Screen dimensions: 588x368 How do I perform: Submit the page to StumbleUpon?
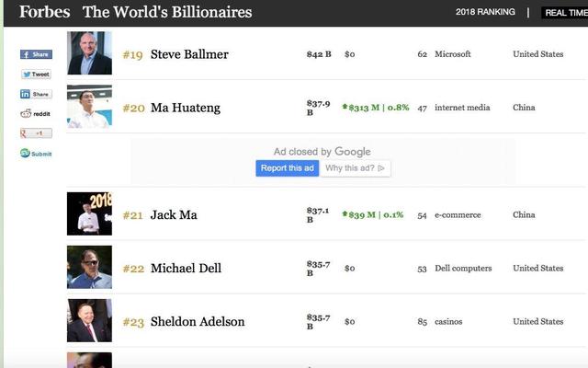click(x=36, y=154)
